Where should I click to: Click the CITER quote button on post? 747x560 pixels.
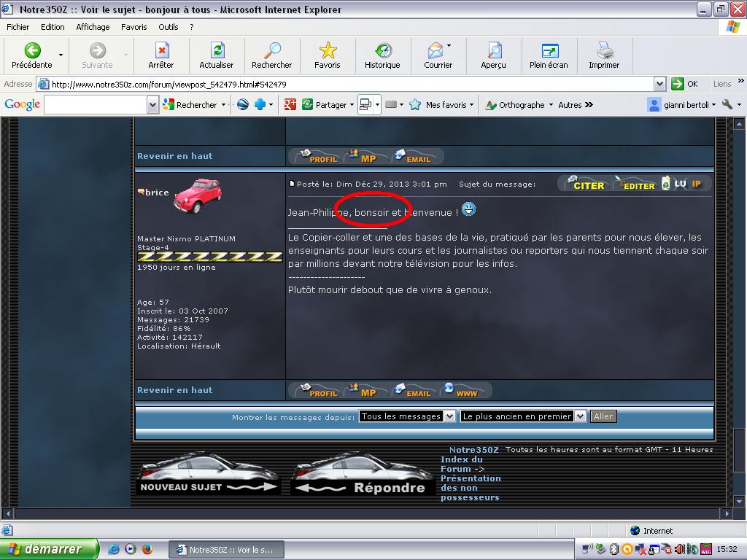pos(587,184)
